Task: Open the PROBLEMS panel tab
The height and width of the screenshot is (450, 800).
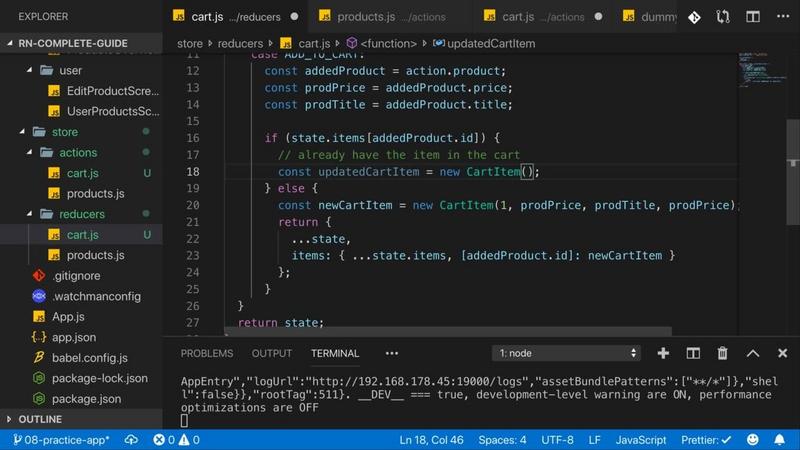Action: 207,353
